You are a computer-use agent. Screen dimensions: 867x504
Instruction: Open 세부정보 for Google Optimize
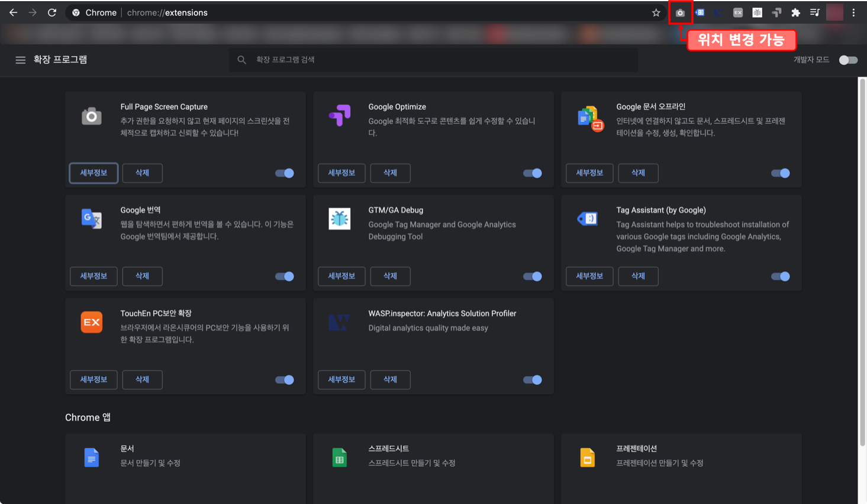[341, 173]
